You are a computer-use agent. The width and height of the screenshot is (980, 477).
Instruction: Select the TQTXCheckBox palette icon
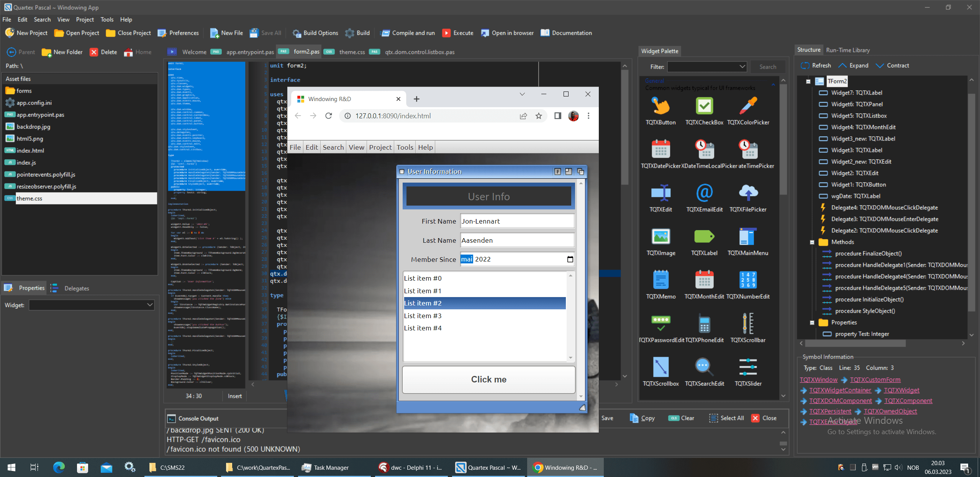point(704,106)
